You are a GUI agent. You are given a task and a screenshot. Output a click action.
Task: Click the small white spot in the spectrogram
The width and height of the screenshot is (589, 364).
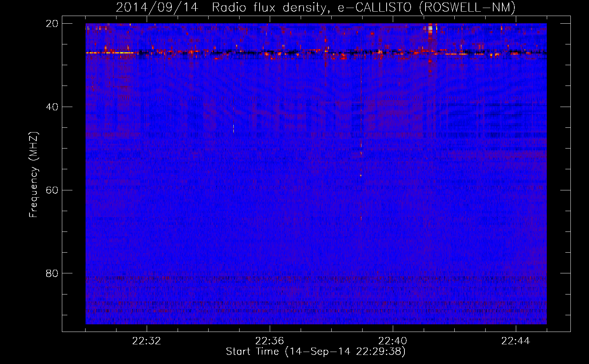233,128
